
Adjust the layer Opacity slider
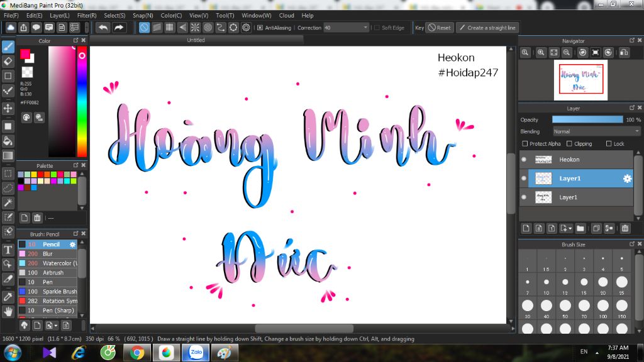tap(587, 119)
